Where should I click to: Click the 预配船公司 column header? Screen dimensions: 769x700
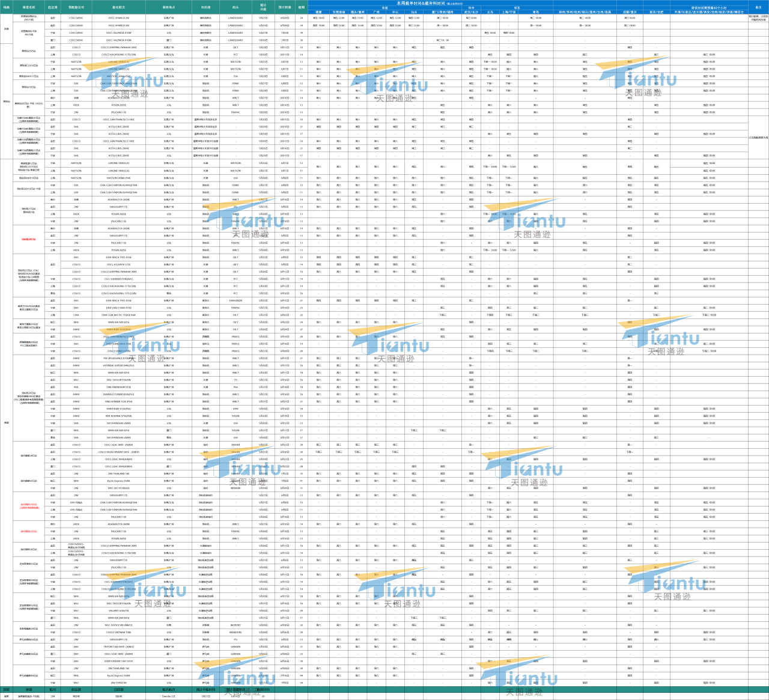pyautogui.click(x=76, y=7)
